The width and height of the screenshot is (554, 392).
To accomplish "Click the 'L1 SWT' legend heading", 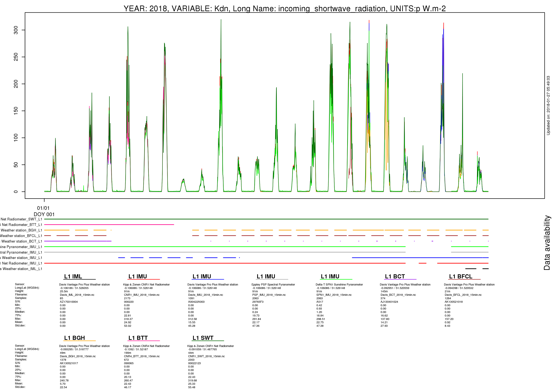I will [203, 338].
